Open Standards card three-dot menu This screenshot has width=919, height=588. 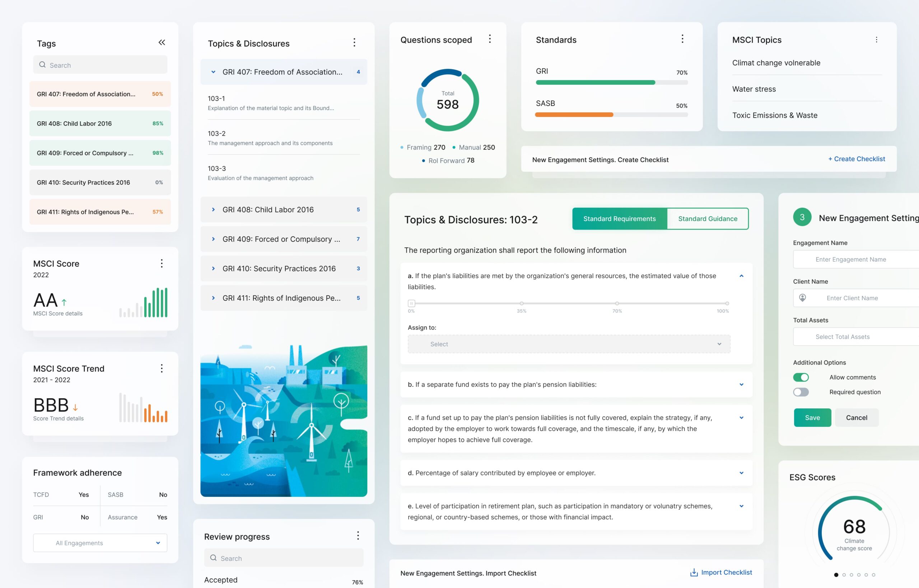pyautogui.click(x=682, y=39)
